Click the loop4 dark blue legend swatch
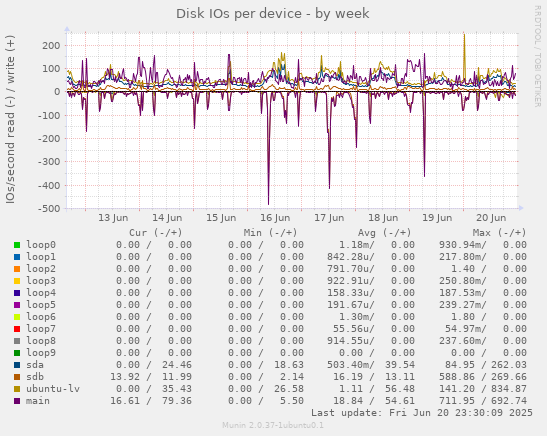Viewport: 547px width, 436px height. 17,293
